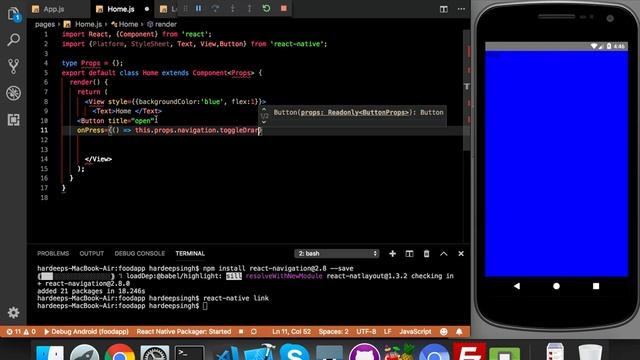Viewport: 640px width, 360px height.
Task: Restart the debug session
Action: point(266,9)
